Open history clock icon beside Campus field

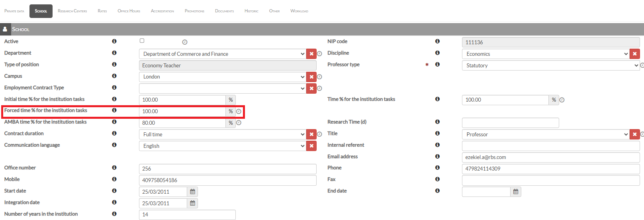(x=319, y=77)
